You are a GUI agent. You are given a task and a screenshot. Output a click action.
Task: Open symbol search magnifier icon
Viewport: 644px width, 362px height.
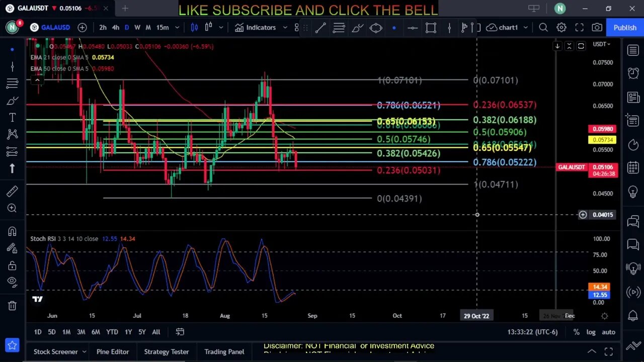[x=543, y=28]
